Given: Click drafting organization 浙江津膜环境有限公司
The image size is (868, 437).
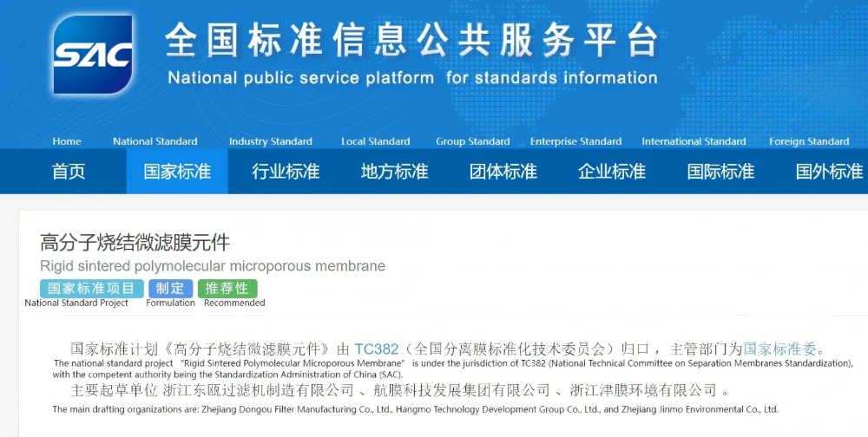Looking at the screenshot, I should (643, 390).
